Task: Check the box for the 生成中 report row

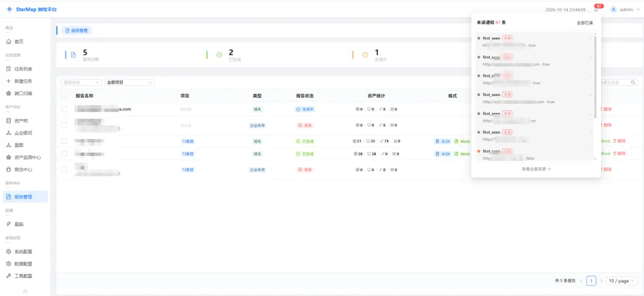Action: click(64, 109)
